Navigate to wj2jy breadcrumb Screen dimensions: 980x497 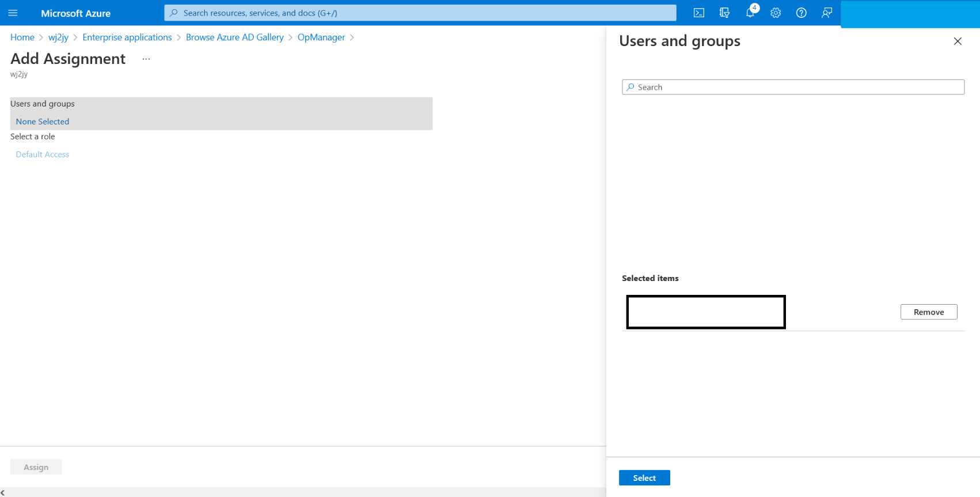pyautogui.click(x=58, y=37)
